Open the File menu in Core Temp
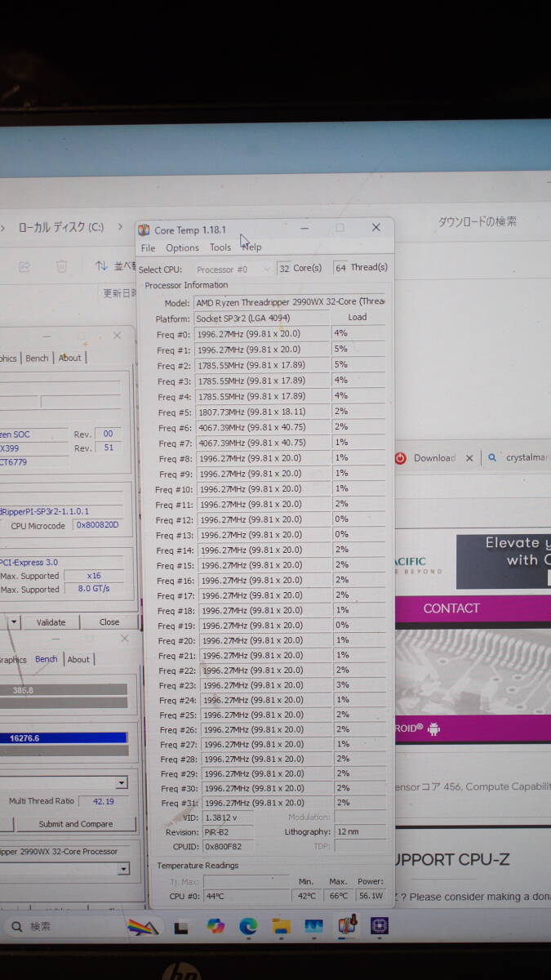 pyautogui.click(x=148, y=247)
